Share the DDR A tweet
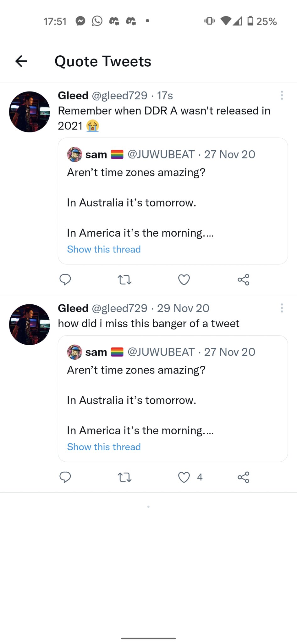The image size is (297, 644). point(243,280)
